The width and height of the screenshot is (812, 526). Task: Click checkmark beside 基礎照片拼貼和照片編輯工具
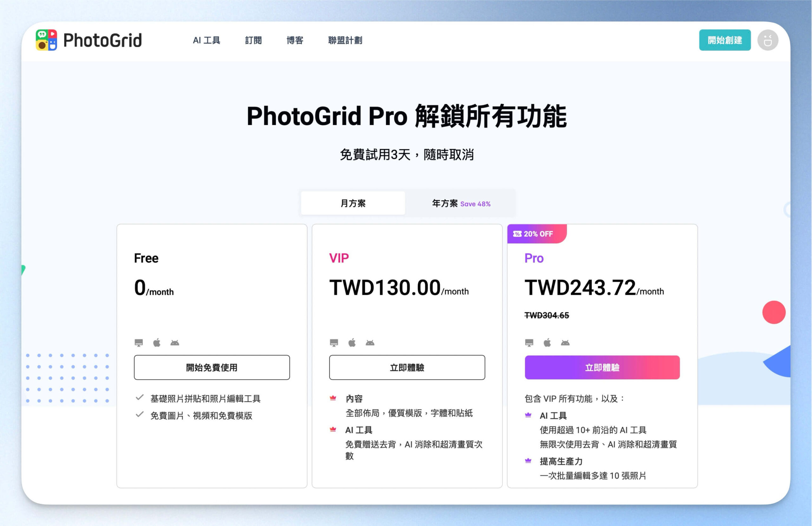tap(140, 397)
